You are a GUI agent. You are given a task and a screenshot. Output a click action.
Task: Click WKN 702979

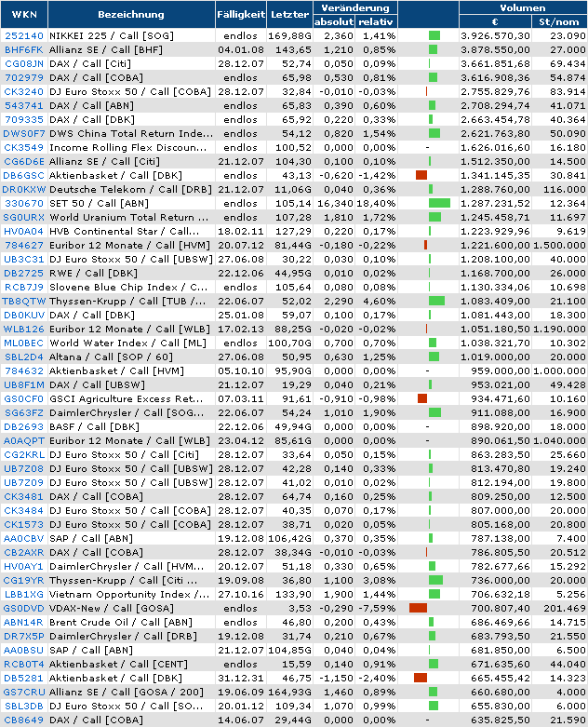23,77
